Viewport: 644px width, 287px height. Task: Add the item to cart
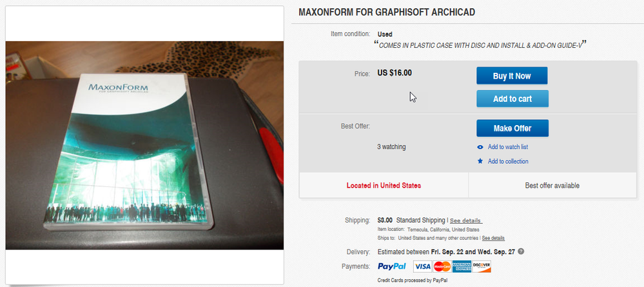512,99
